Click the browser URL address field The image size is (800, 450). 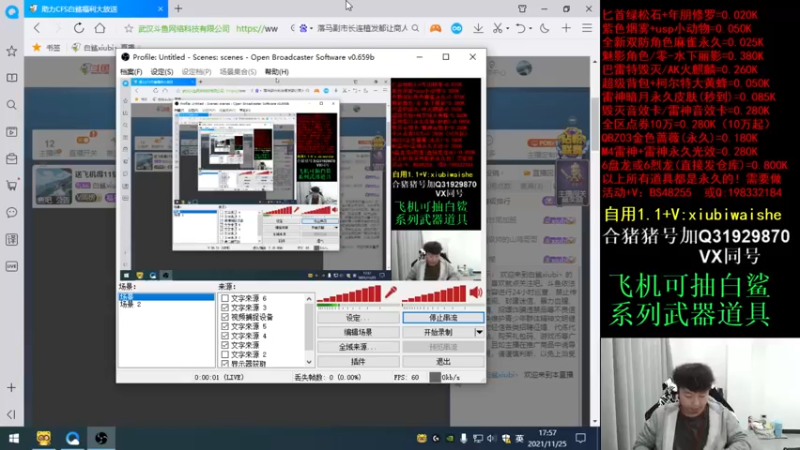[x=209, y=29]
